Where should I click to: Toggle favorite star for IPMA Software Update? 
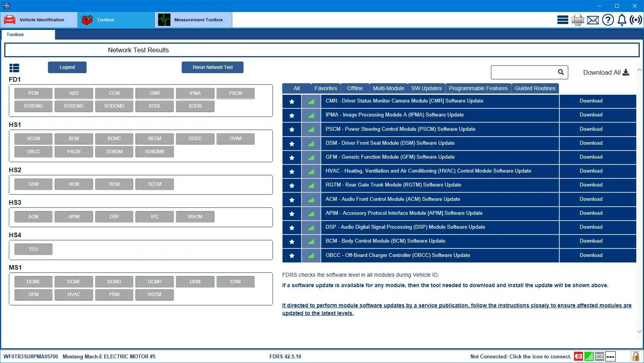[x=292, y=115]
